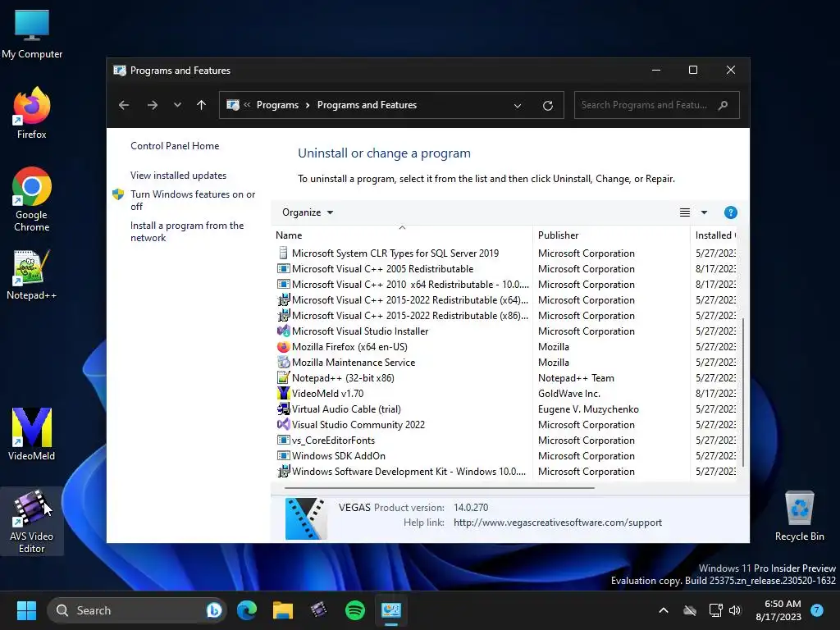Go forward using the forward arrow

pos(152,105)
